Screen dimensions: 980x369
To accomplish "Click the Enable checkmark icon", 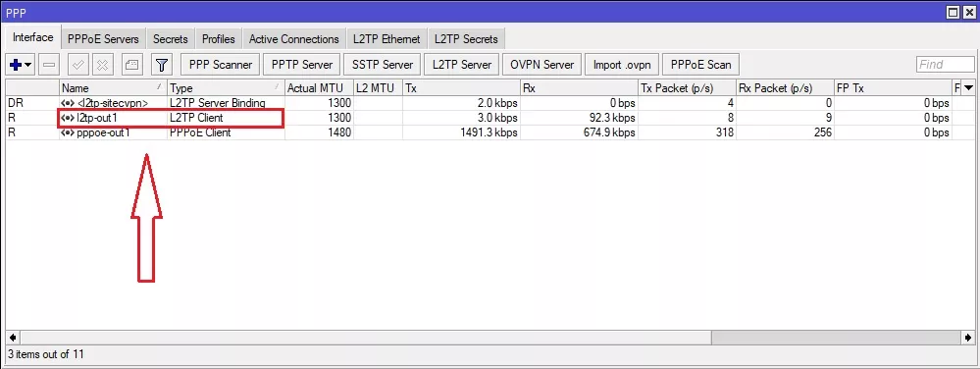I will 78,65.
